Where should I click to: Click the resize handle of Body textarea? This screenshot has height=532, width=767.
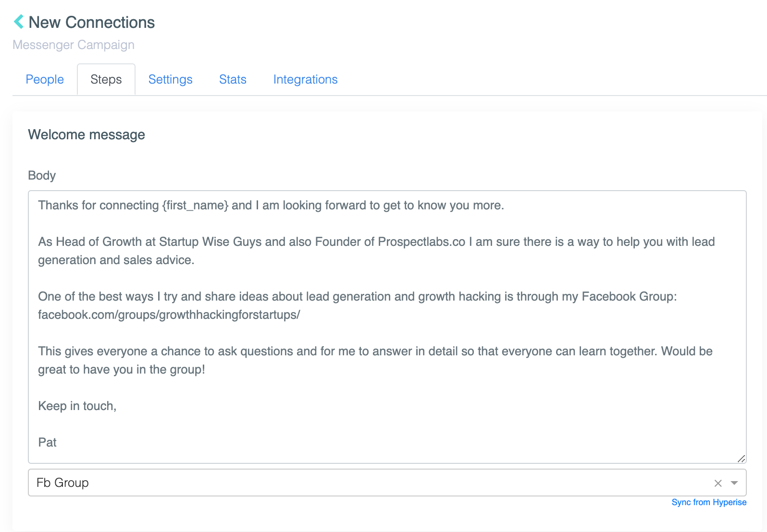click(741, 459)
